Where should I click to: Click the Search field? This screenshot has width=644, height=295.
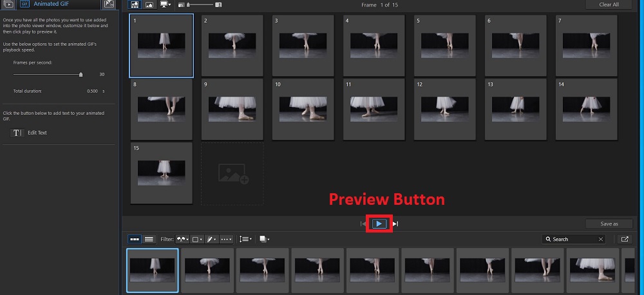tap(573, 239)
